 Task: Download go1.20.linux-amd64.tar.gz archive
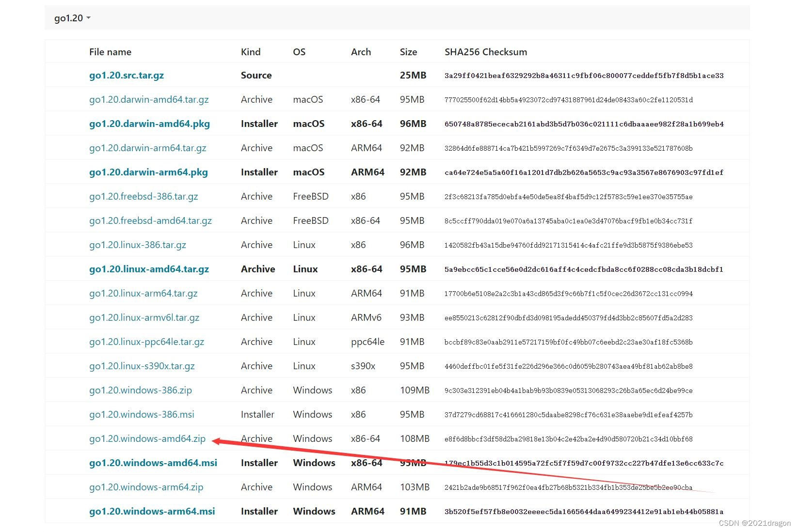[149, 269]
